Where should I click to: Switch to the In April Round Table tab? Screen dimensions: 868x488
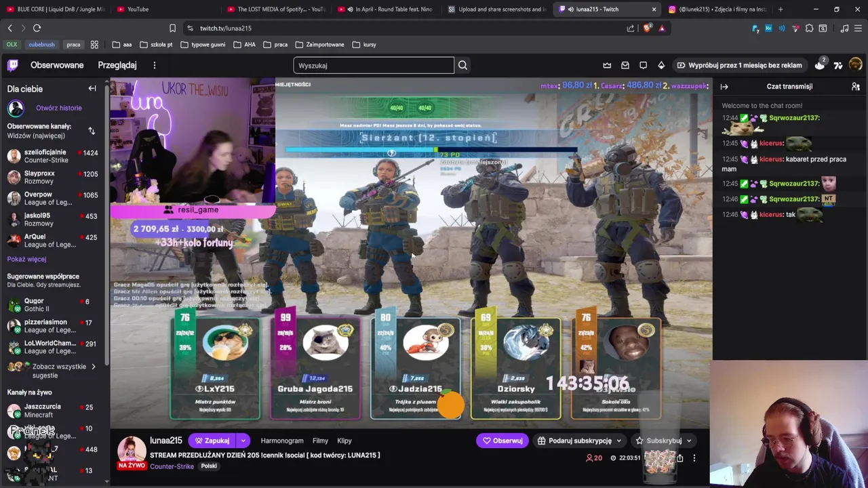pos(385,9)
